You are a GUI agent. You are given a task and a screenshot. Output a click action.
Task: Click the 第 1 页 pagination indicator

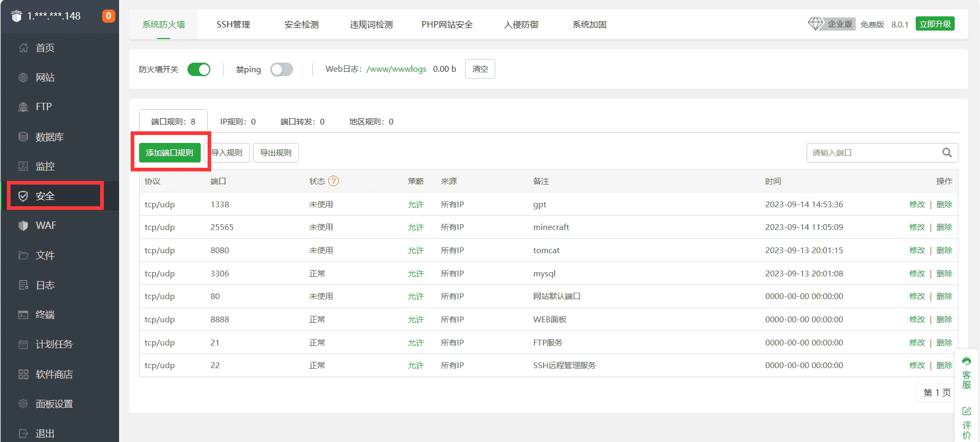(937, 392)
